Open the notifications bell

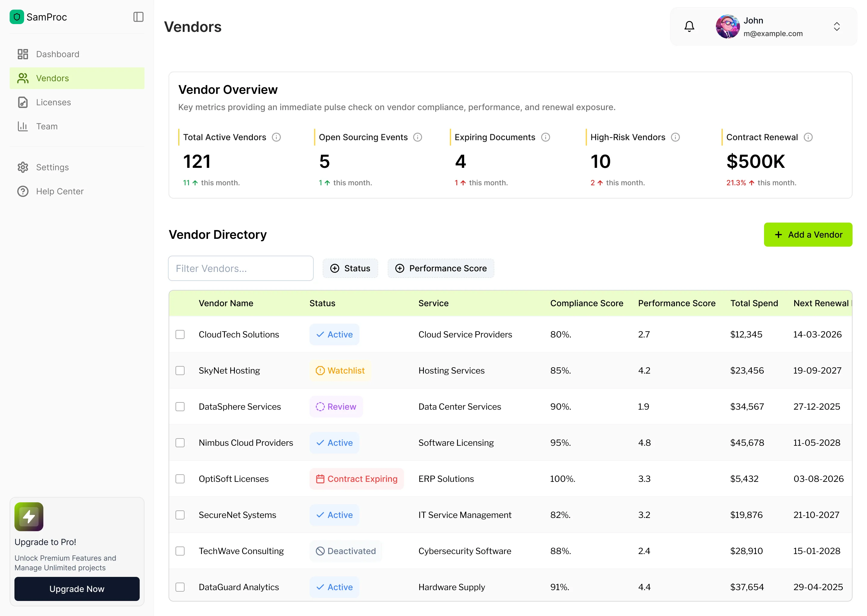pyautogui.click(x=689, y=26)
